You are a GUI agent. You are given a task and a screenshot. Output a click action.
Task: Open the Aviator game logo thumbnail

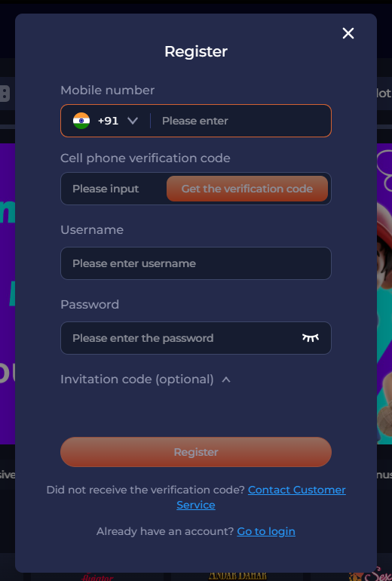point(97,576)
